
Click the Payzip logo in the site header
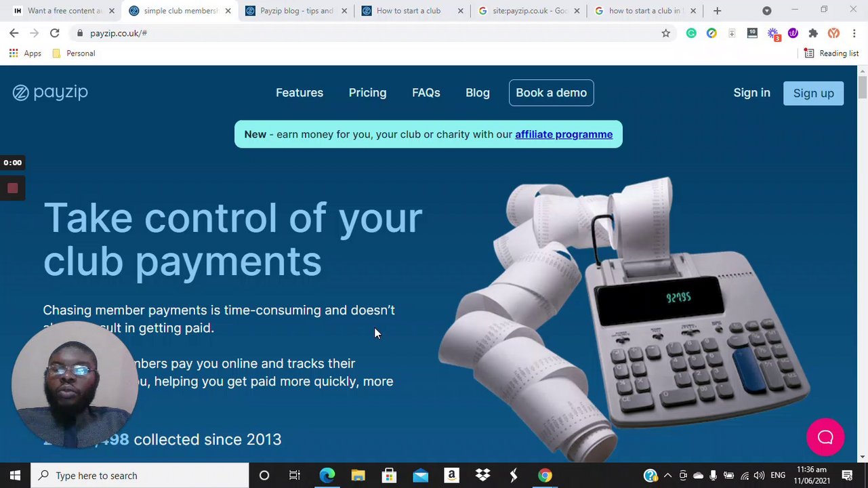tap(50, 93)
